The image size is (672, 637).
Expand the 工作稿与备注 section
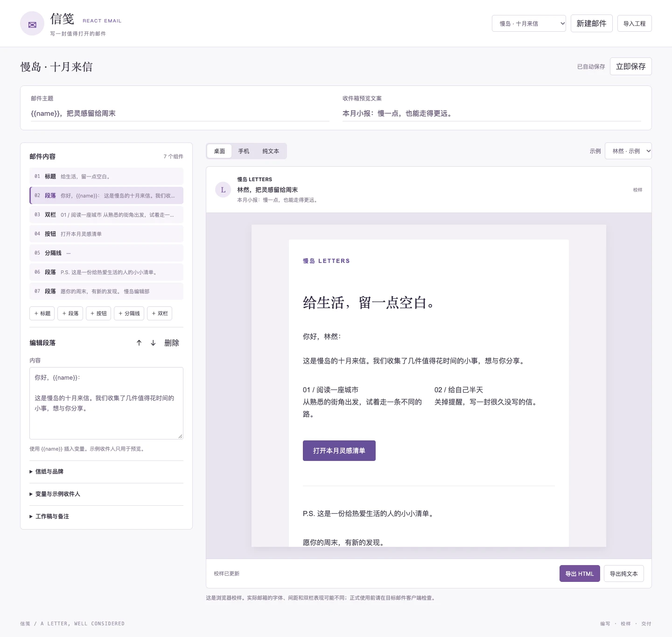pyautogui.click(x=106, y=517)
